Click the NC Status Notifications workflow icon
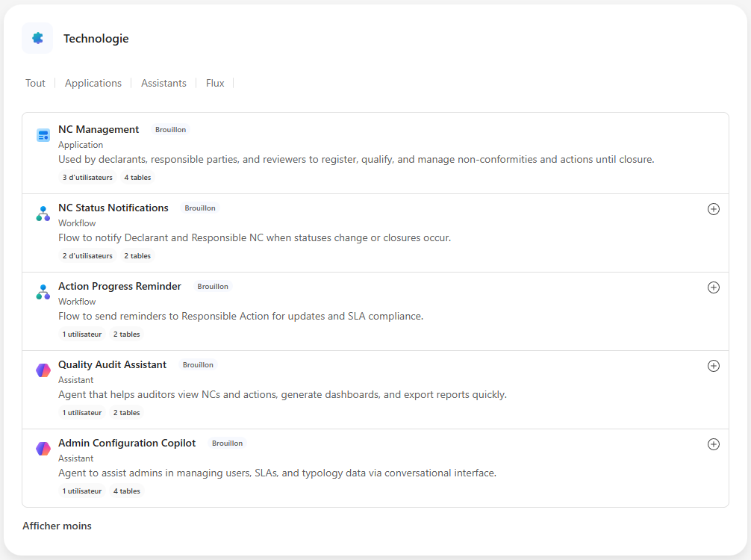 (43, 214)
